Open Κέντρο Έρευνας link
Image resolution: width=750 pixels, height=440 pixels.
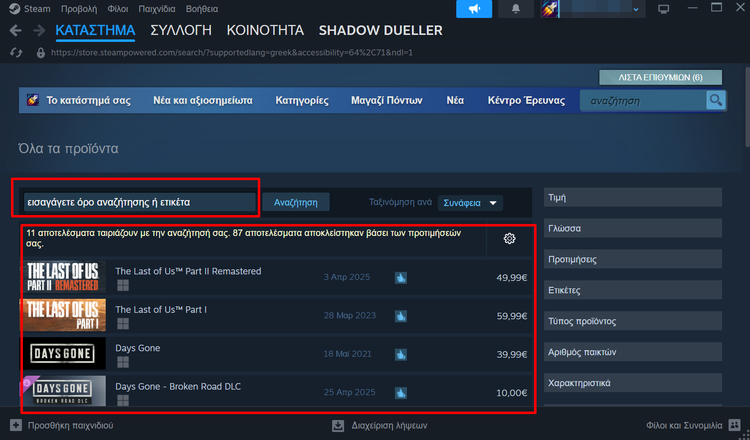526,100
